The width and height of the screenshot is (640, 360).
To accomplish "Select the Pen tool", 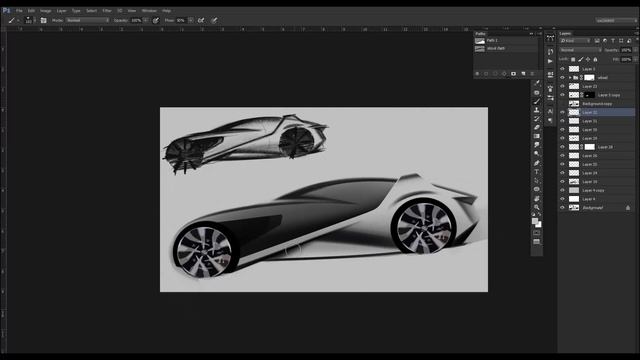I will [537, 163].
